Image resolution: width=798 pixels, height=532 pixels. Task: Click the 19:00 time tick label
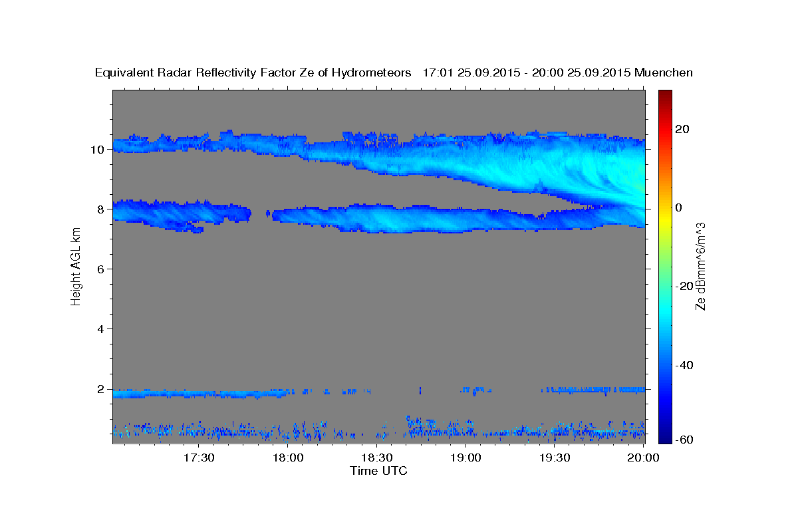(x=465, y=458)
